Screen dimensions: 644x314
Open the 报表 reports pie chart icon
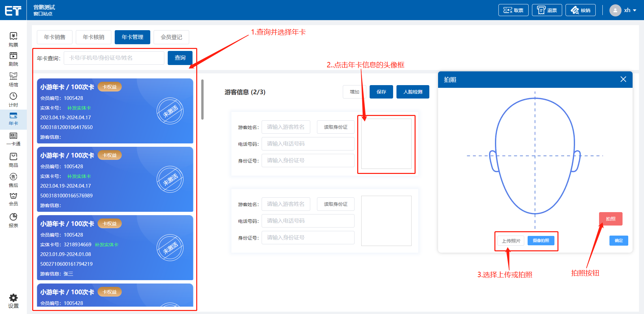pyautogui.click(x=13, y=217)
